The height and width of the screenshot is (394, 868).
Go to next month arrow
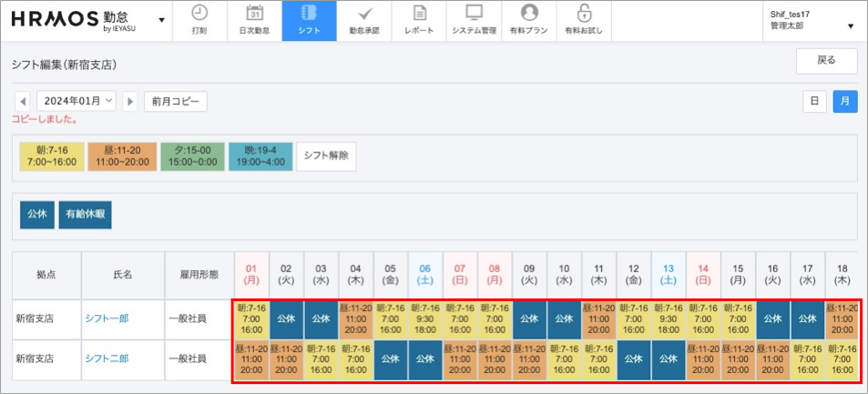130,101
